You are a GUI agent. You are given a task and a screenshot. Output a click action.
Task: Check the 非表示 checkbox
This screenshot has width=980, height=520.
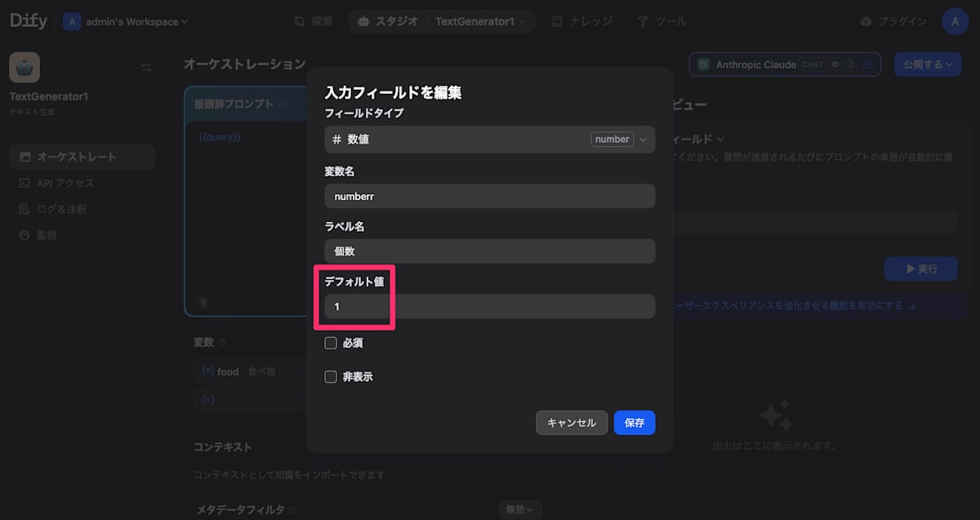pos(331,377)
